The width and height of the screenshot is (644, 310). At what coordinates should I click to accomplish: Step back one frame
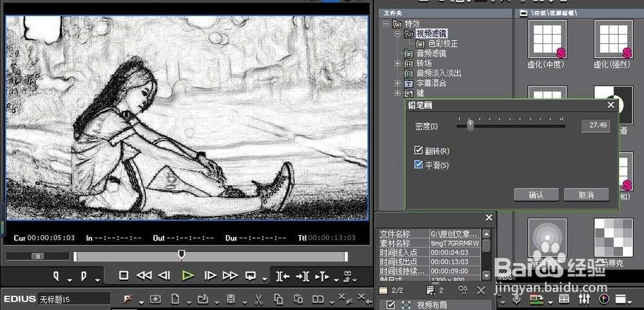coord(164,275)
